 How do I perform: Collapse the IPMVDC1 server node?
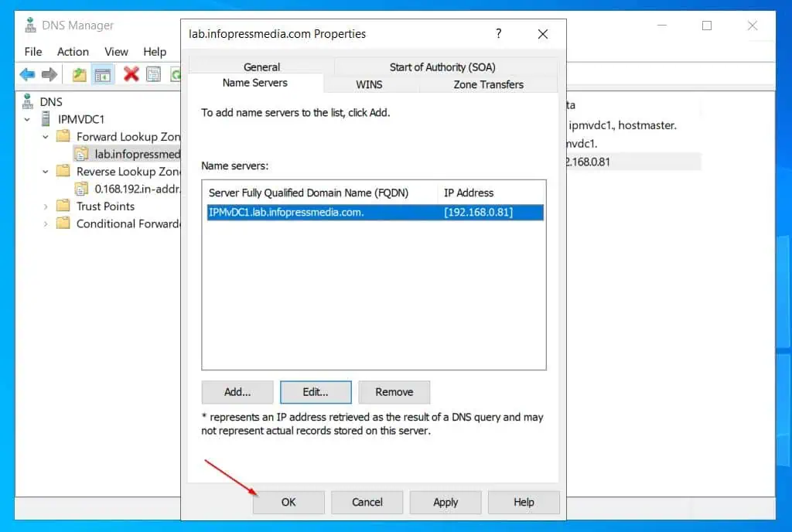pos(27,120)
